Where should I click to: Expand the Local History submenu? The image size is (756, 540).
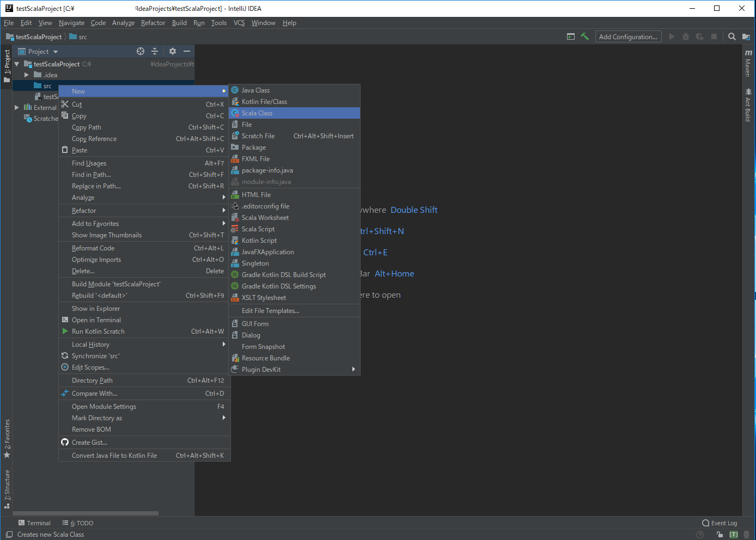pos(144,345)
